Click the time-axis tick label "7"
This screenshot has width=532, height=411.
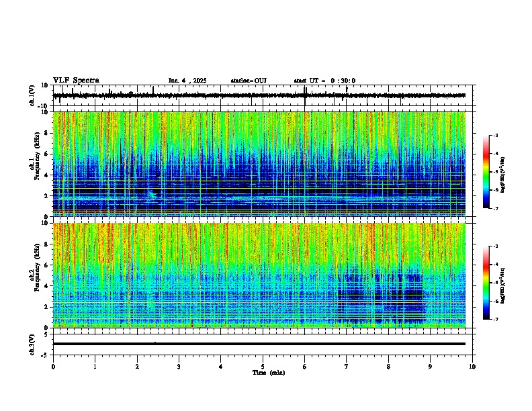(347, 367)
